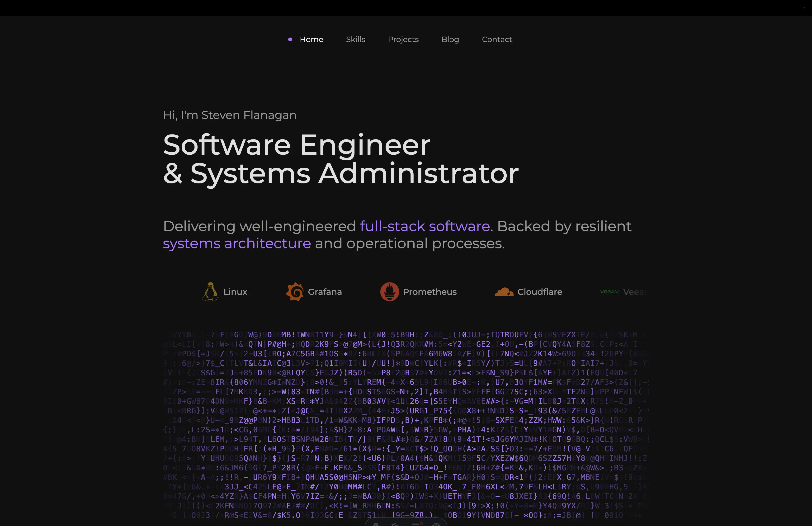This screenshot has width=812, height=526.
Task: Open the systems architecture link
Action: pyautogui.click(x=237, y=243)
